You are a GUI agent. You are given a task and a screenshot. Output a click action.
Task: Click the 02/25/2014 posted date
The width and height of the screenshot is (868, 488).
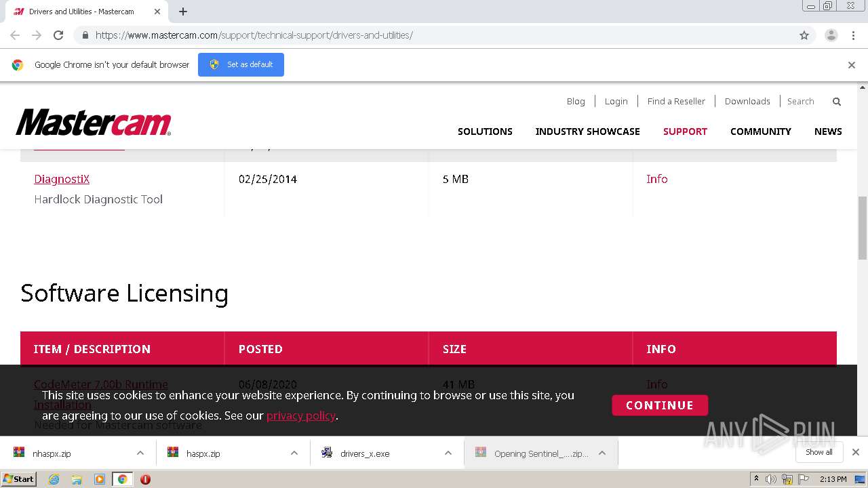[x=268, y=179]
